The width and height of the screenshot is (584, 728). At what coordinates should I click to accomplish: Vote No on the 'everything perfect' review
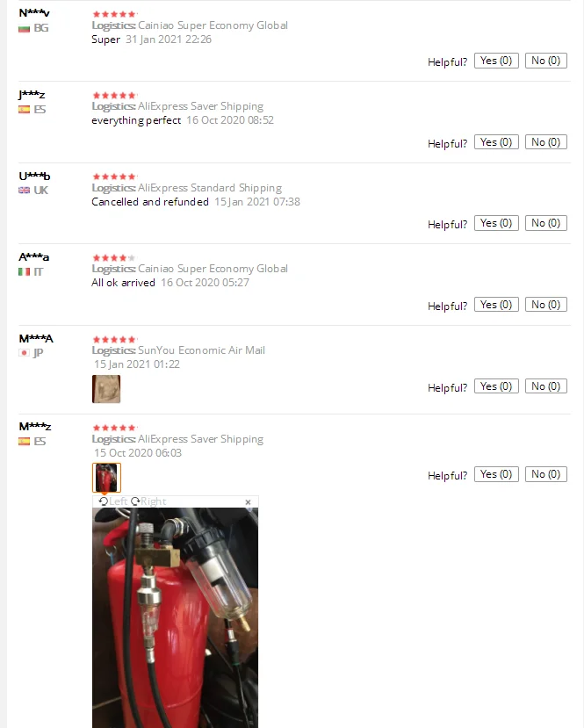[x=546, y=142]
